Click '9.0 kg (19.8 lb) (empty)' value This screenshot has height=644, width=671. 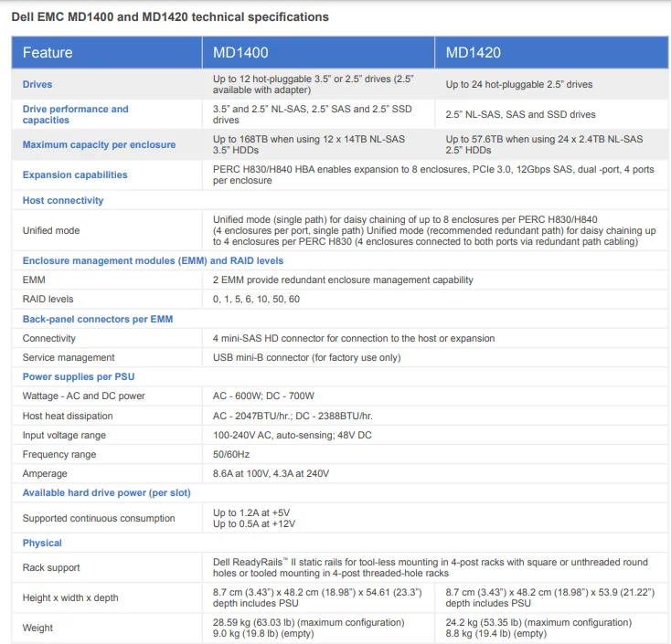[x=263, y=633]
